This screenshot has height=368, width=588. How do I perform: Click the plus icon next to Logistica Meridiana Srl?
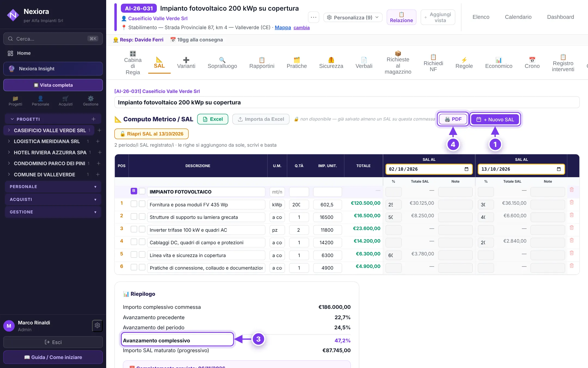click(98, 141)
